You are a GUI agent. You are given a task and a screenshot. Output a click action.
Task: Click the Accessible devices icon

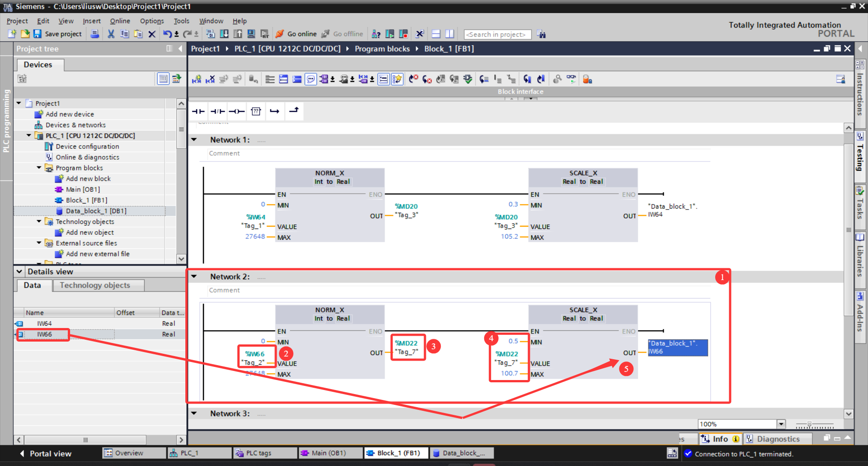click(x=376, y=34)
